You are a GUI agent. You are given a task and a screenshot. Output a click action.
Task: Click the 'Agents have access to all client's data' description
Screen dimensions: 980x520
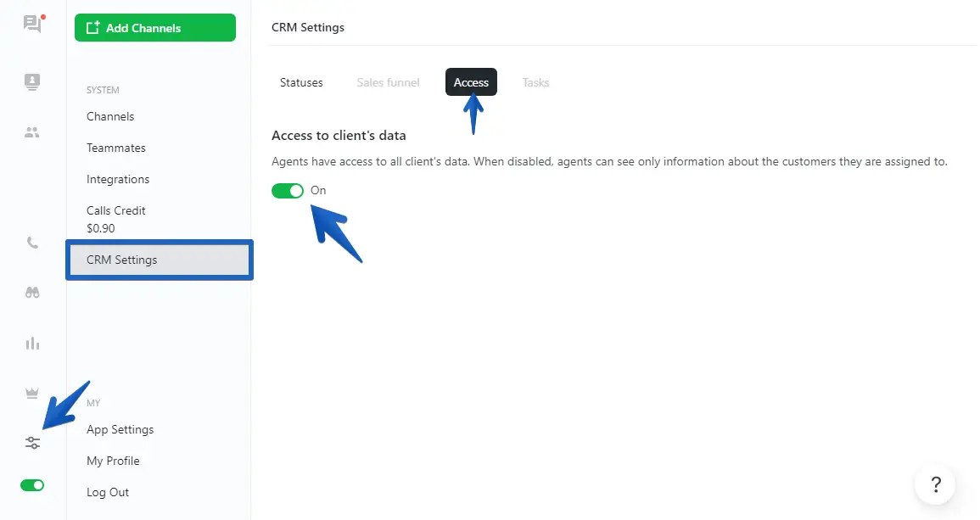609,162
